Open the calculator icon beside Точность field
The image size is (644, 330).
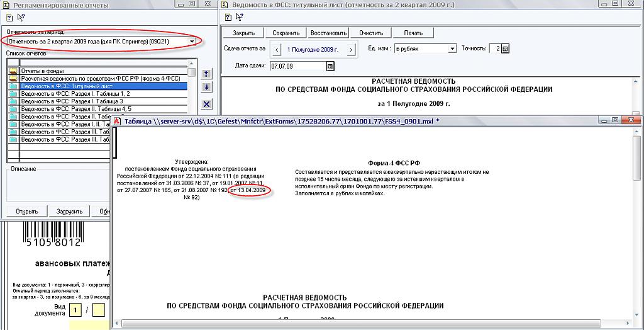[x=505, y=48]
